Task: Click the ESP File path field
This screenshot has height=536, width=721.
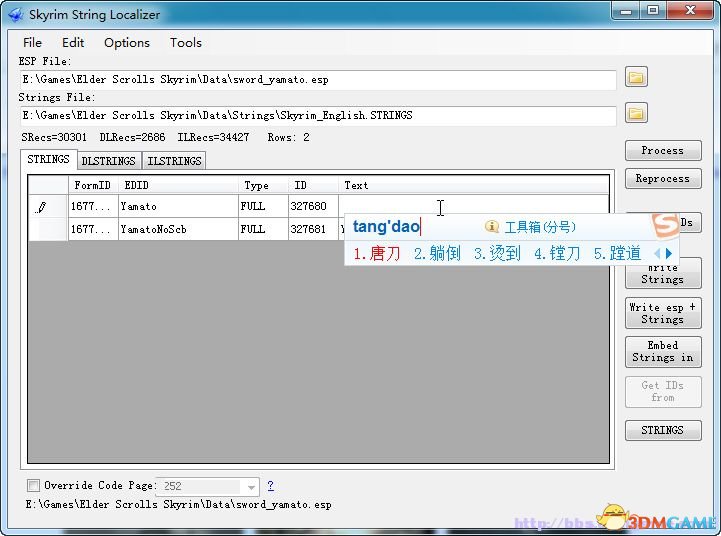Action: coord(318,80)
